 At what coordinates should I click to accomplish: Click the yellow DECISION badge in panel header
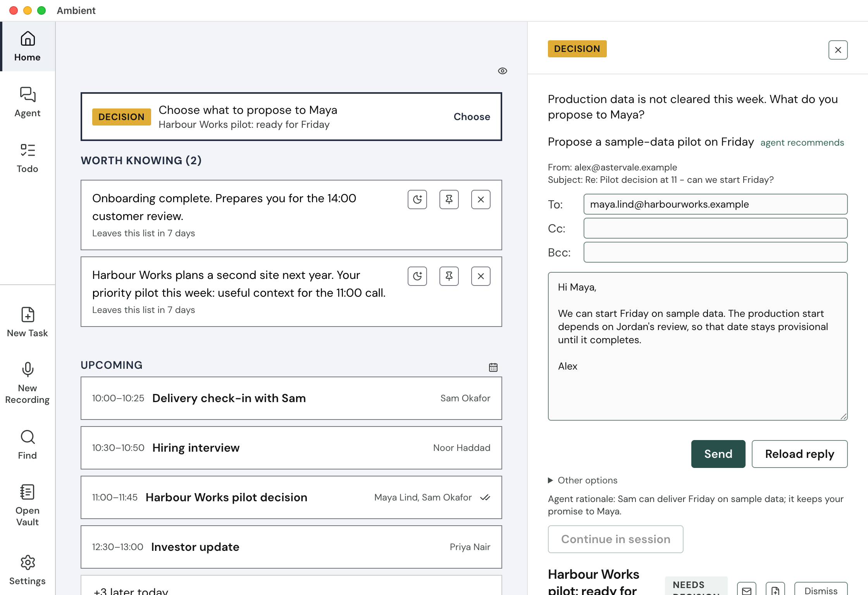coord(577,49)
